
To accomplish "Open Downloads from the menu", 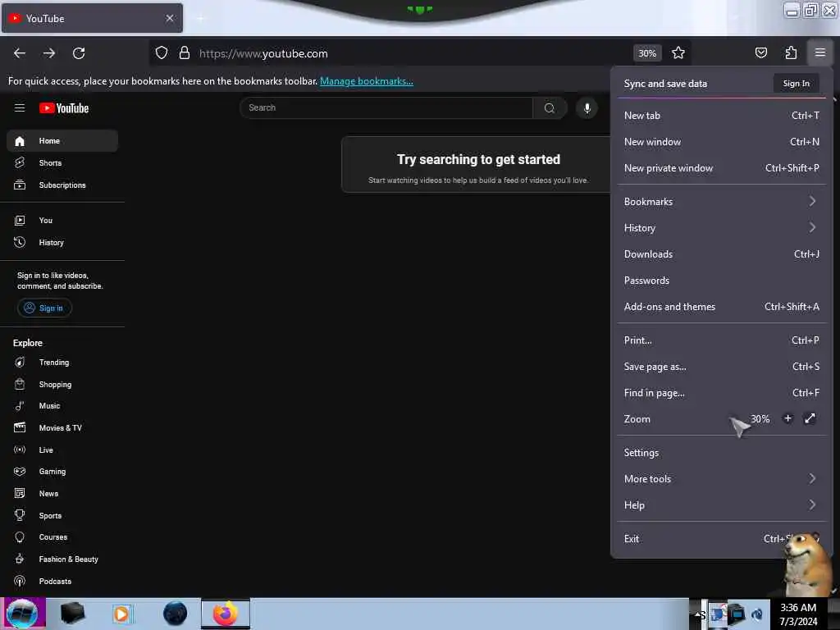I will coord(721,254).
